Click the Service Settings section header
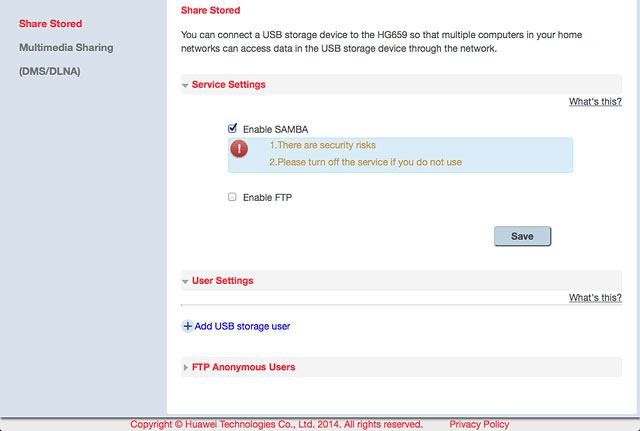The width and height of the screenshot is (640, 431). pyautogui.click(x=402, y=84)
